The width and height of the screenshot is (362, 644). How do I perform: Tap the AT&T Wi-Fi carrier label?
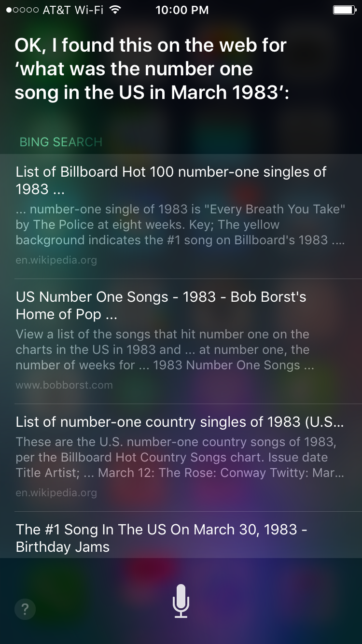point(73,10)
